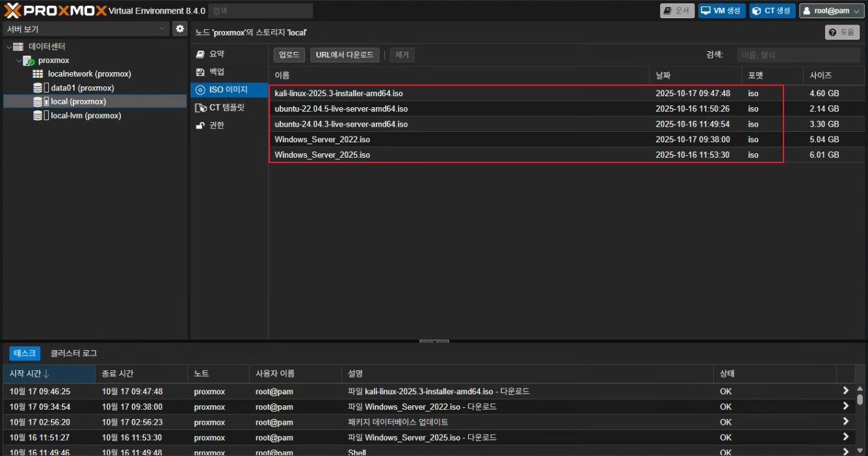Select Windows_Server_2022.iso row
The image size is (868, 456).
(567, 140)
